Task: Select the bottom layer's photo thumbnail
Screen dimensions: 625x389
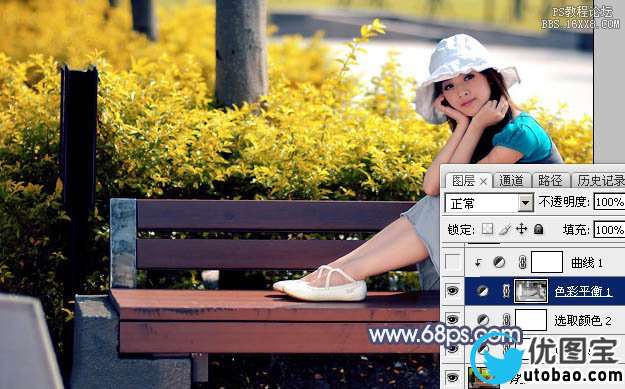Action: (483, 377)
